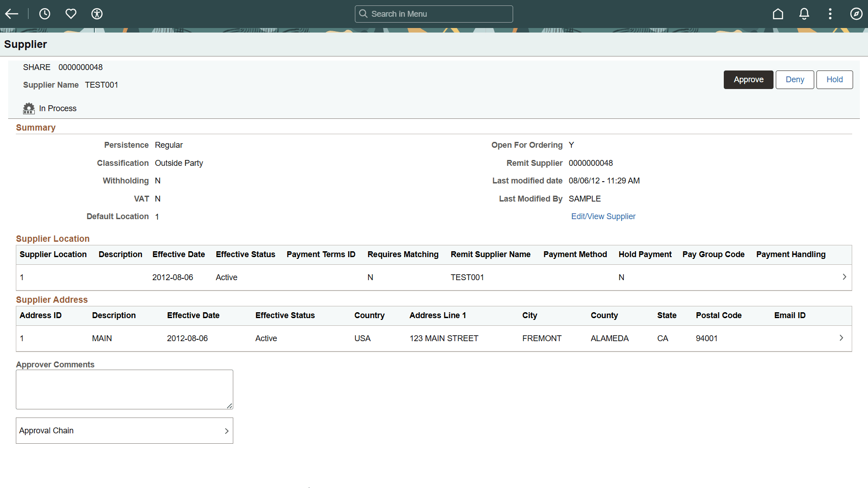Expand the MAIN supplier address row details

[841, 338]
